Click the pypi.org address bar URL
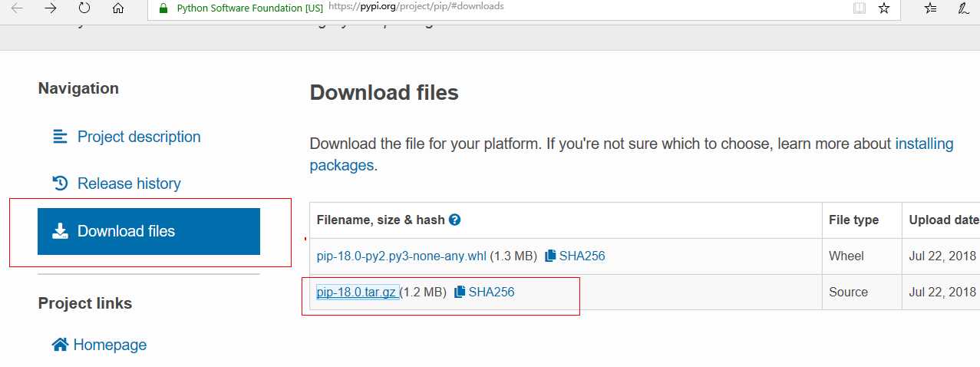The image size is (980, 367). click(x=416, y=7)
